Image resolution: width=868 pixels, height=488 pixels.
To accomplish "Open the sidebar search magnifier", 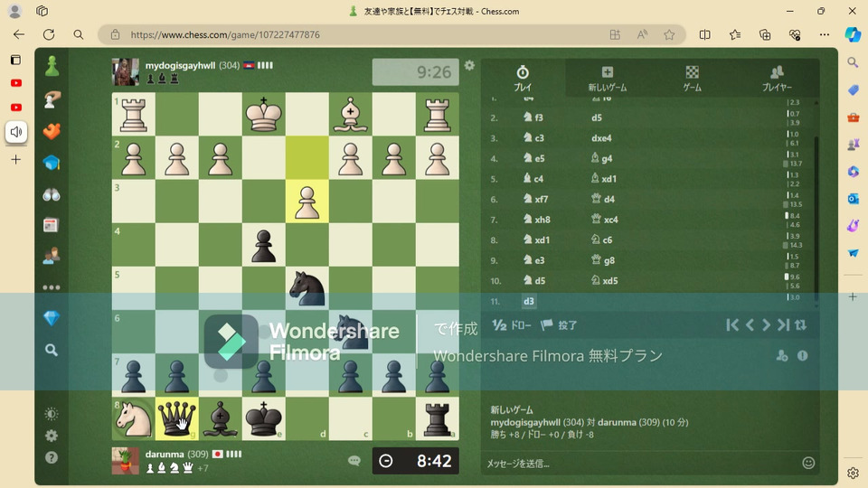I will pyautogui.click(x=52, y=350).
